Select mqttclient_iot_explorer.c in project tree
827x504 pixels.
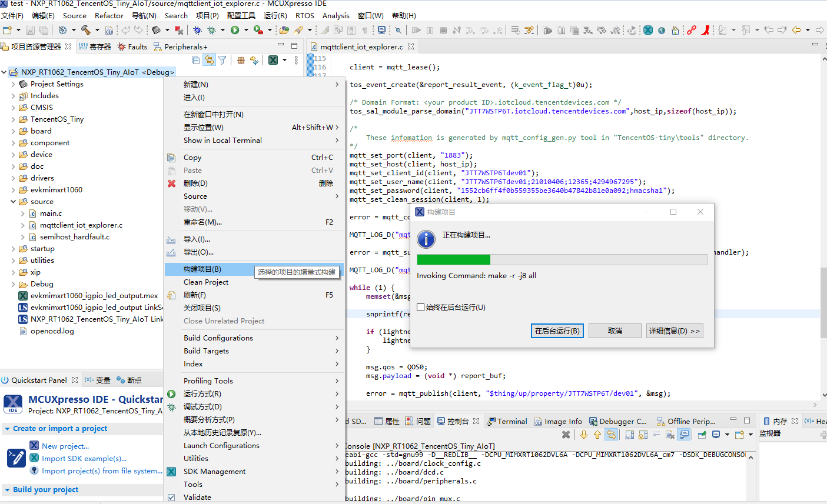click(81, 225)
